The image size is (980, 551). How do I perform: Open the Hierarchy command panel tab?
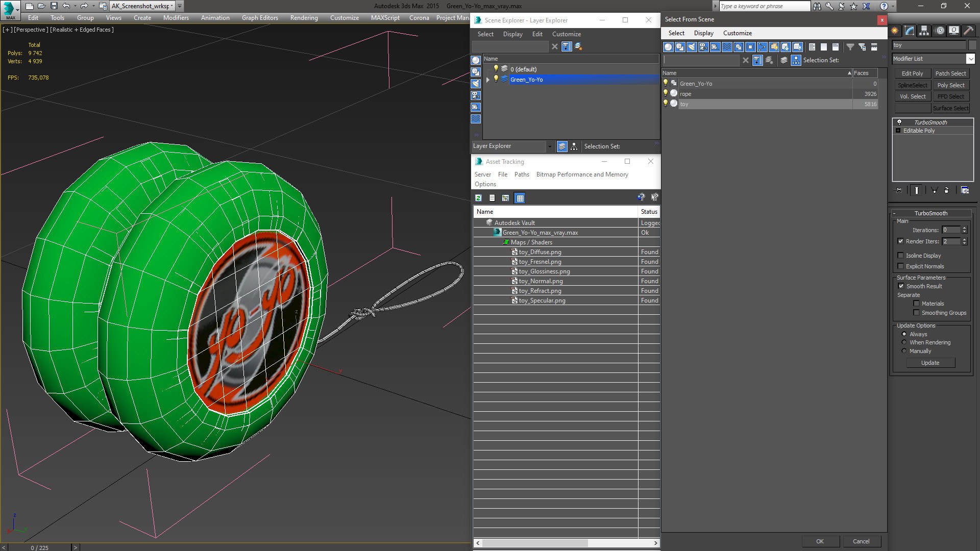(x=924, y=31)
